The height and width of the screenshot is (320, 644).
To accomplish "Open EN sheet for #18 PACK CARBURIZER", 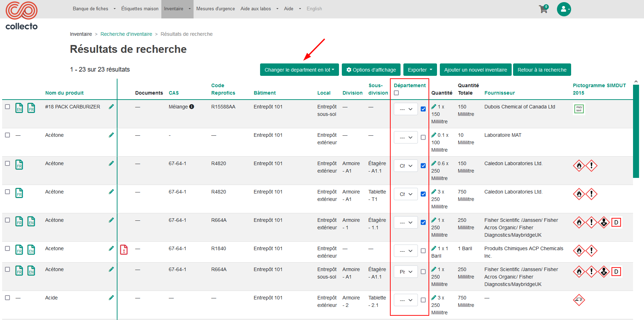I will (19, 108).
